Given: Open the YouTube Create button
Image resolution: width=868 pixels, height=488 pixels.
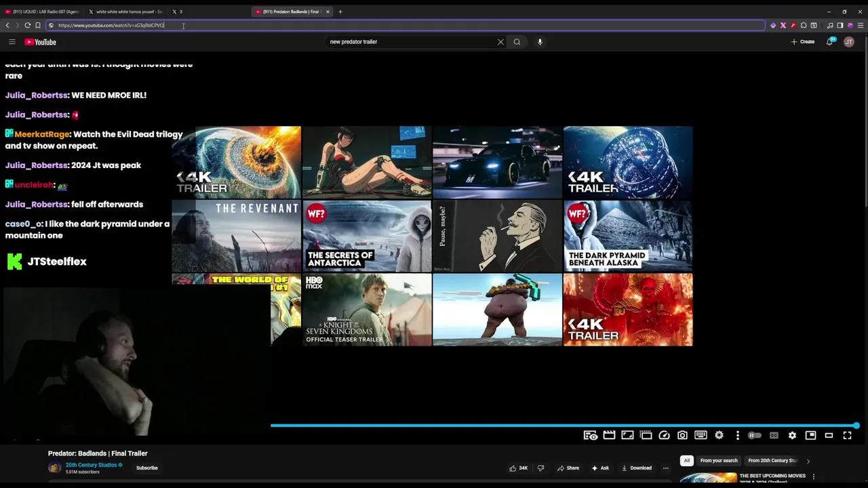Looking at the screenshot, I should coord(803,42).
